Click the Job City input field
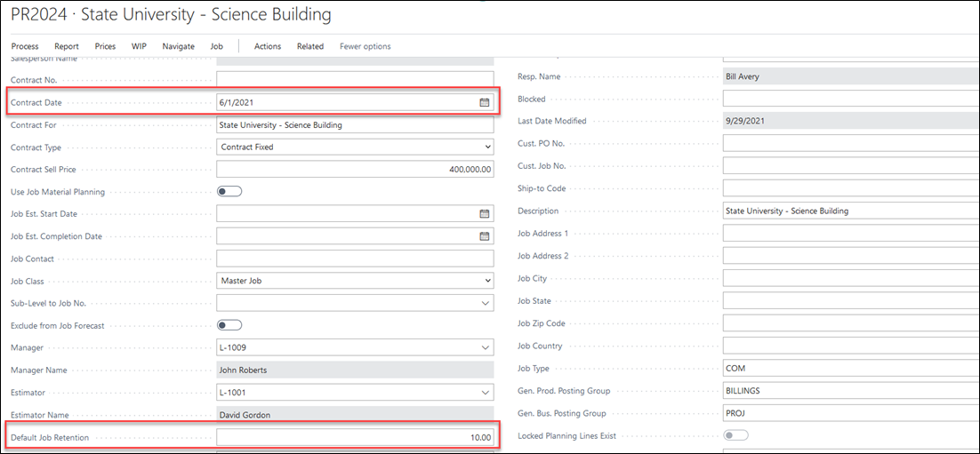Image resolution: width=980 pixels, height=454 pixels. click(x=849, y=278)
